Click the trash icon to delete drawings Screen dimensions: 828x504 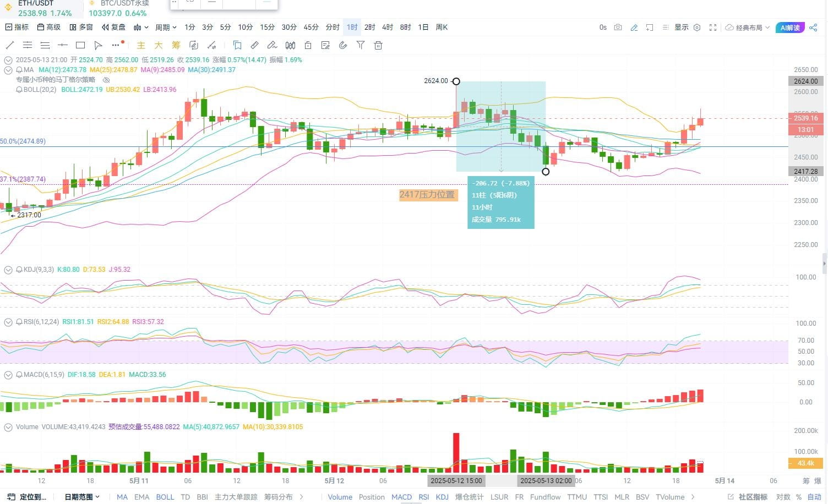click(x=378, y=45)
